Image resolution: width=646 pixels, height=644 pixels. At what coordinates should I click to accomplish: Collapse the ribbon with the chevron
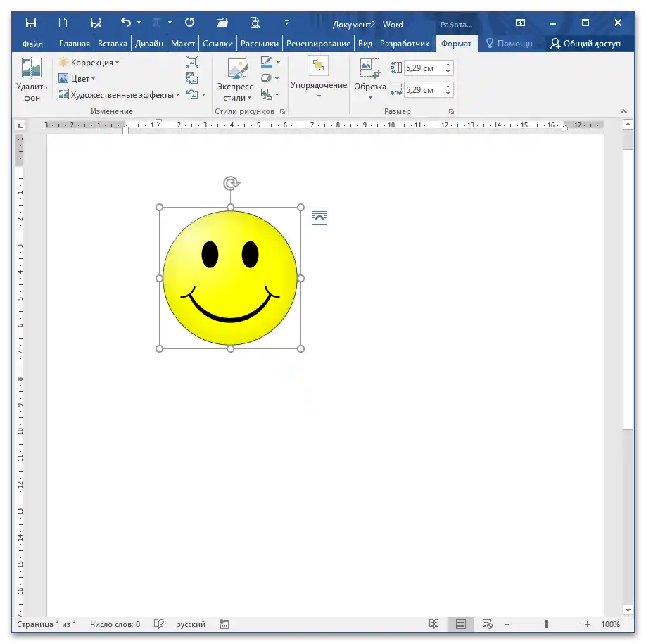[623, 111]
